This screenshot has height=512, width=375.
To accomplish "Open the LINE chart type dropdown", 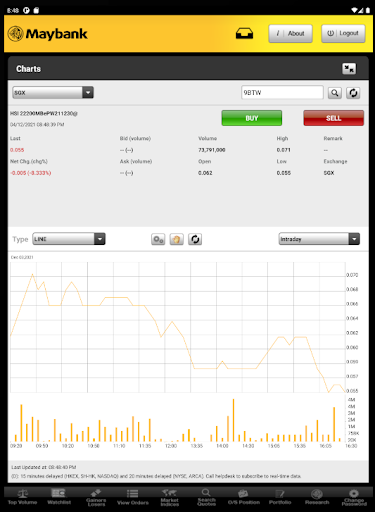I will tap(69, 239).
